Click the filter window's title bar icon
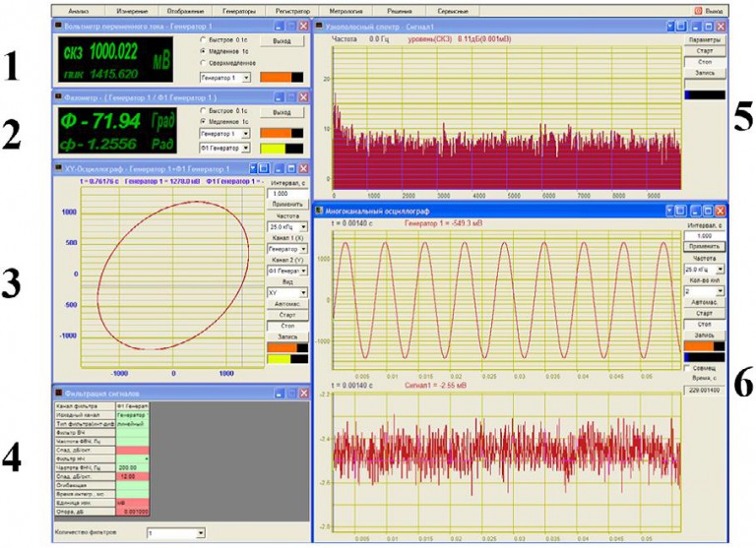This screenshot has height=548, width=756. point(59,394)
